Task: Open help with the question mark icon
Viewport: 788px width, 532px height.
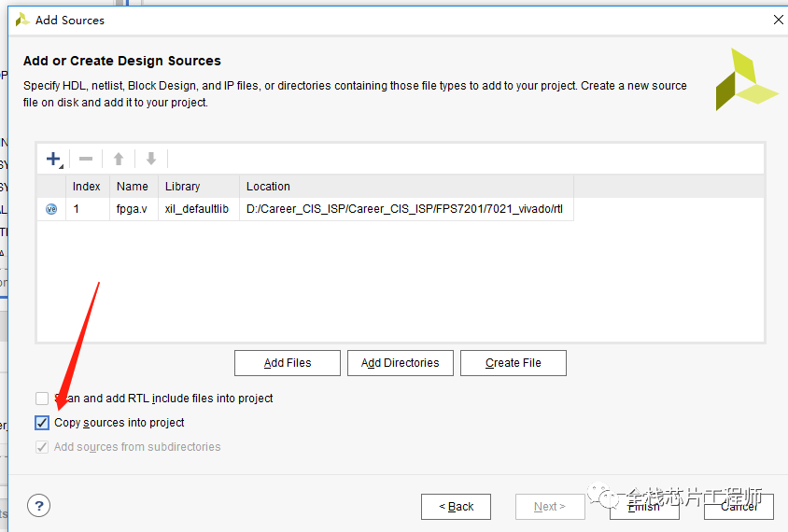Action: (38, 505)
